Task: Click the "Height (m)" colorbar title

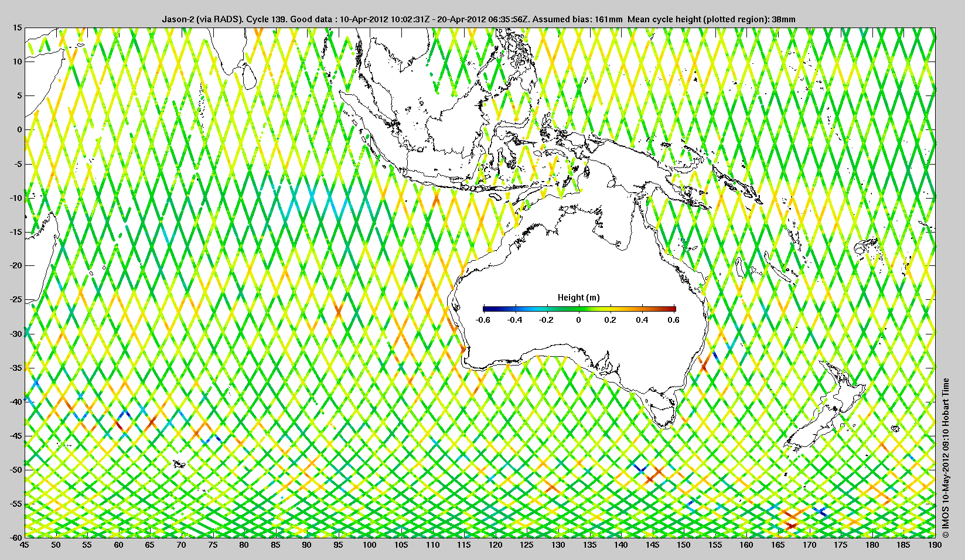Action: click(579, 298)
